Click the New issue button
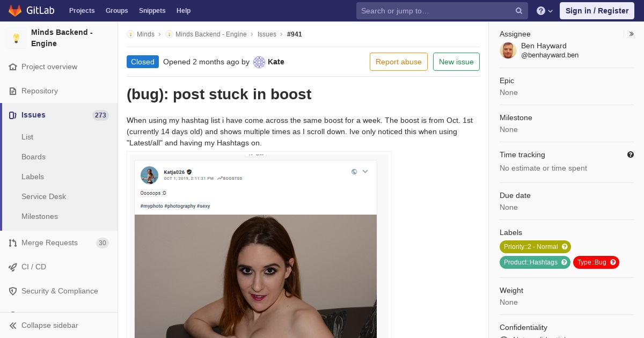This screenshot has width=644, height=338. coord(456,62)
